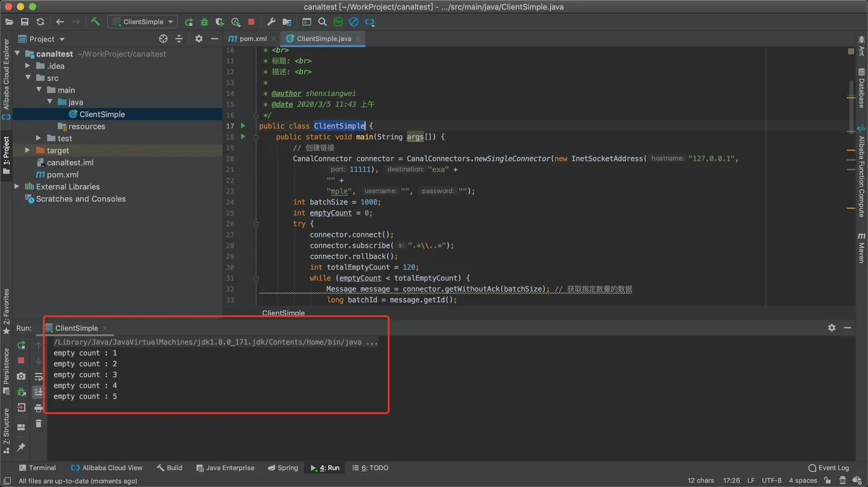Image resolution: width=868 pixels, height=487 pixels.
Task: Click the Exit icon in the Run sidebar
Action: point(21,408)
